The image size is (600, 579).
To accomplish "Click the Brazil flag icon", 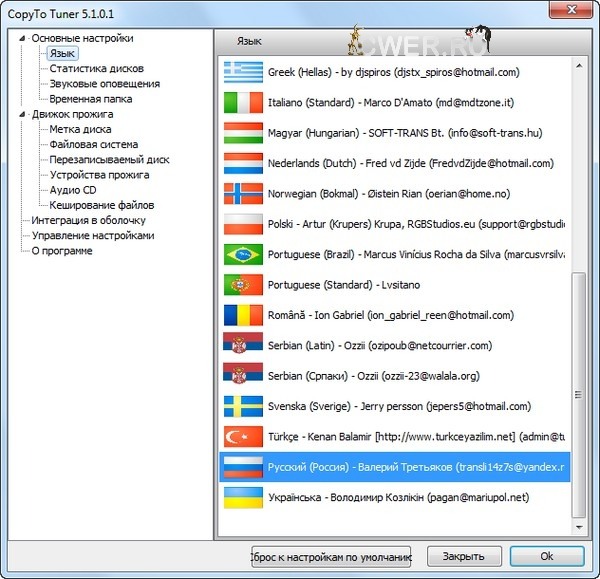I will pyautogui.click(x=241, y=254).
